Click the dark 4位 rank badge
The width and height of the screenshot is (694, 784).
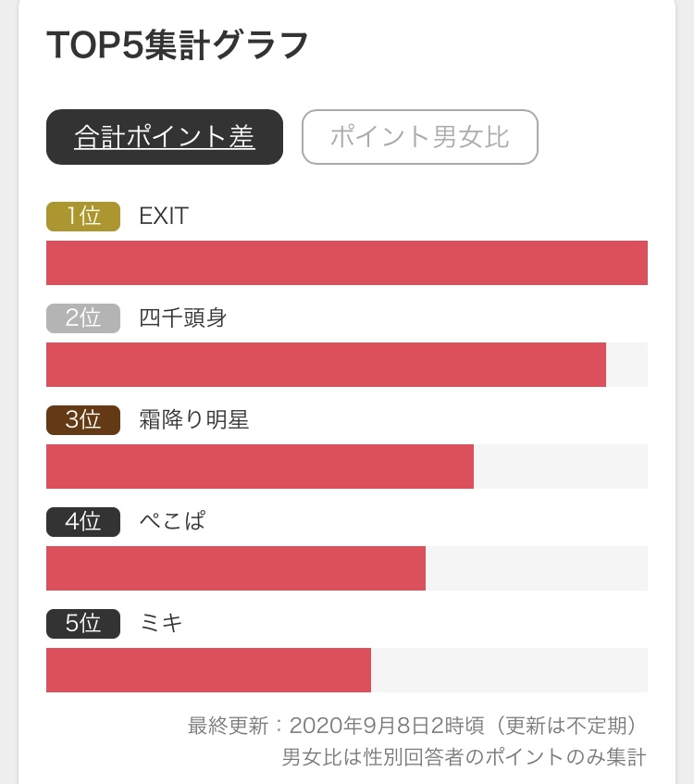pos(83,522)
